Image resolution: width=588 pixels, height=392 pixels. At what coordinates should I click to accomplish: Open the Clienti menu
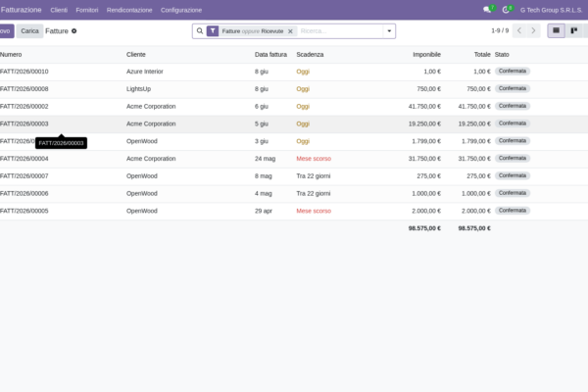pyautogui.click(x=59, y=10)
